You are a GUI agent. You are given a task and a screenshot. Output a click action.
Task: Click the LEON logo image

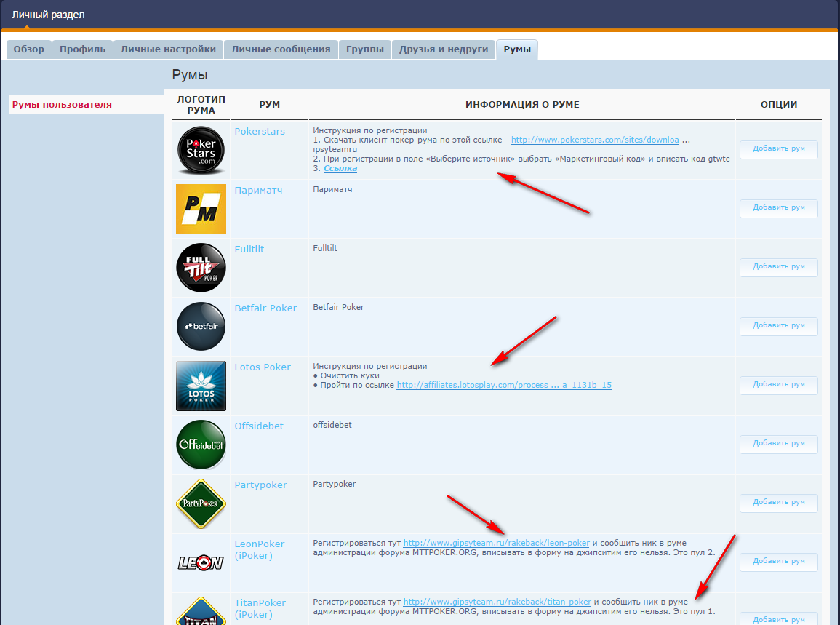[x=201, y=562]
